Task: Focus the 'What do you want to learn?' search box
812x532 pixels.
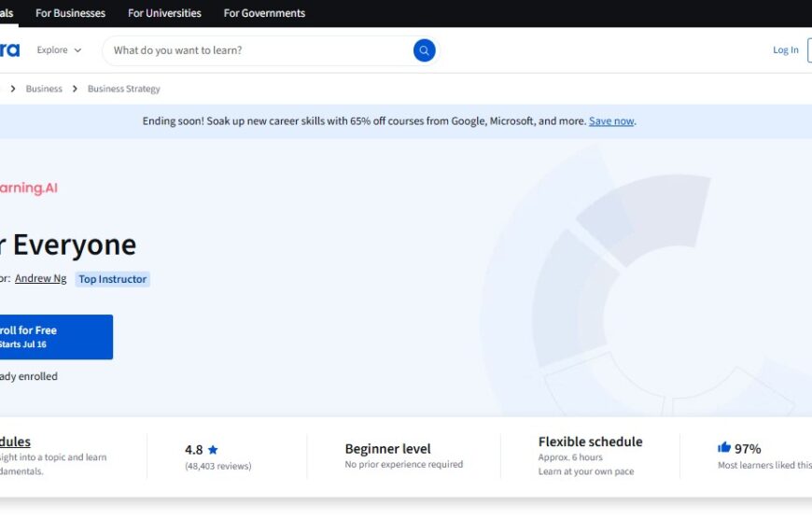Action: (257, 50)
